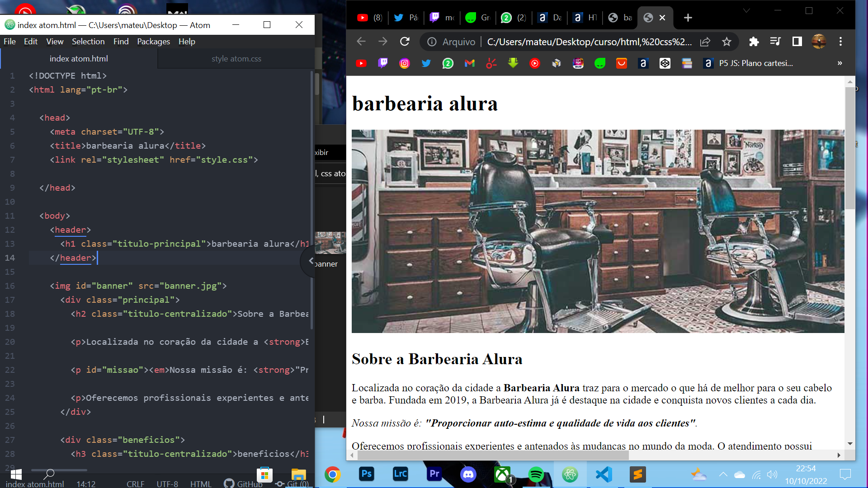
Task: Open Atom Packages menu
Action: tap(154, 42)
